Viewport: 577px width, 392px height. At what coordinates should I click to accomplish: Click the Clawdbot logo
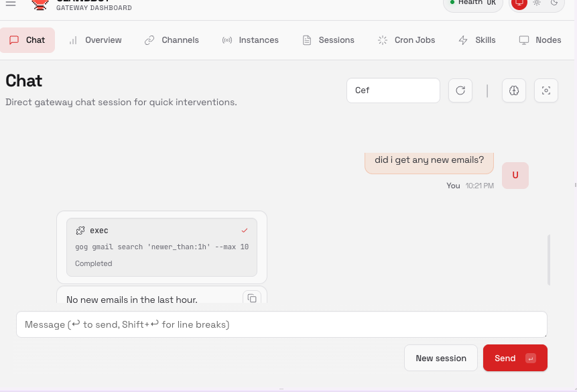(x=40, y=5)
